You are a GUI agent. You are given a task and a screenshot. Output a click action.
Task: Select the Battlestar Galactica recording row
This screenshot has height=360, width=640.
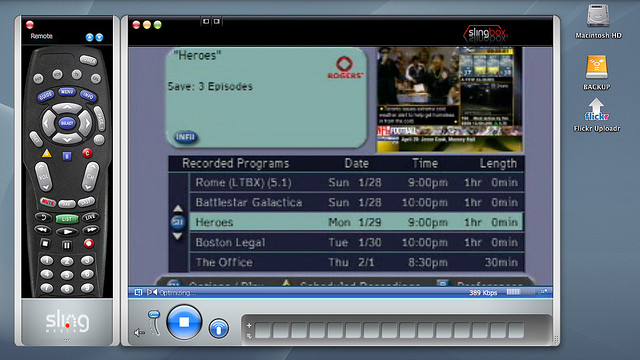pyautogui.click(x=356, y=202)
